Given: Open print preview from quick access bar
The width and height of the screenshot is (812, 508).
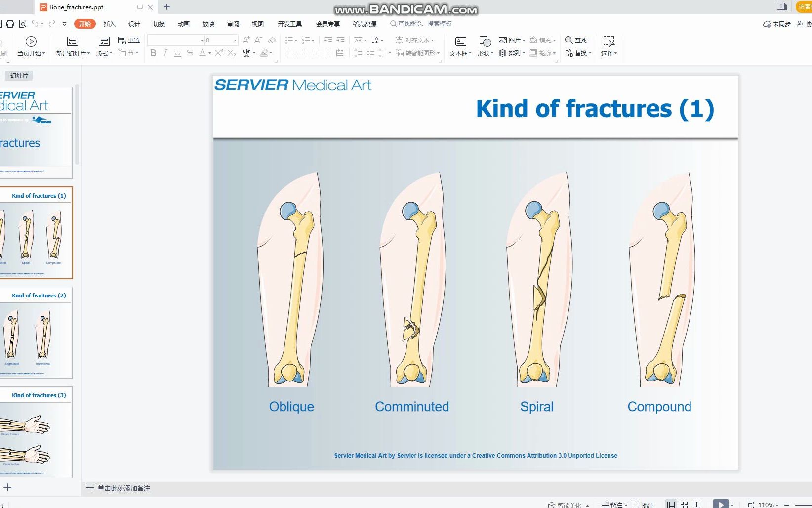Looking at the screenshot, I should (23, 24).
